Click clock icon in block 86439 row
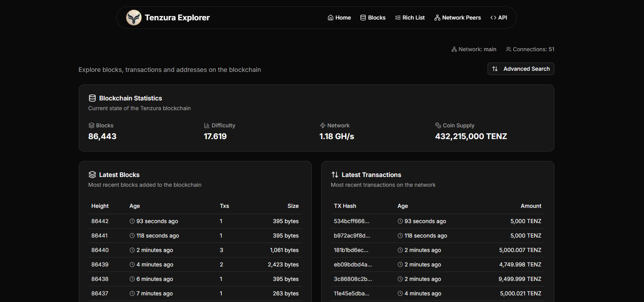Image resolution: width=644 pixels, height=302 pixels. click(132, 264)
